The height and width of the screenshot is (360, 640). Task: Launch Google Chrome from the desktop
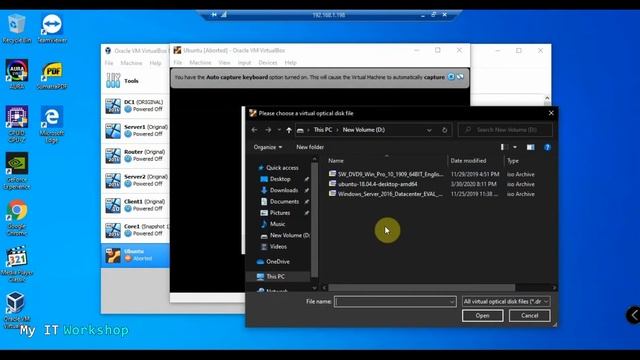click(17, 218)
